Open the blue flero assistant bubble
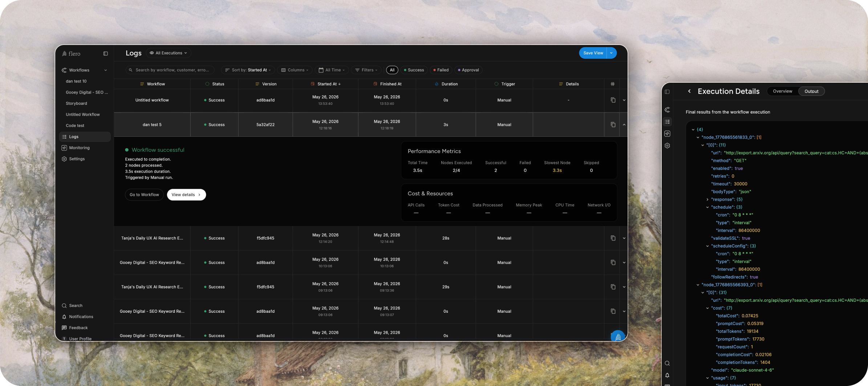The image size is (868, 386). (618, 337)
